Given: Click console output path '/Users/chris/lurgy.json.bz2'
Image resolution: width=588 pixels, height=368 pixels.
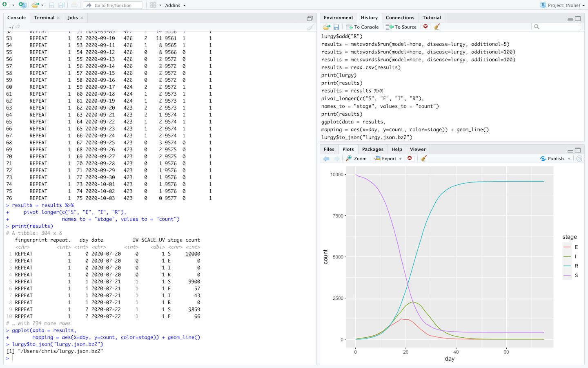Looking at the screenshot, I should point(60,351).
